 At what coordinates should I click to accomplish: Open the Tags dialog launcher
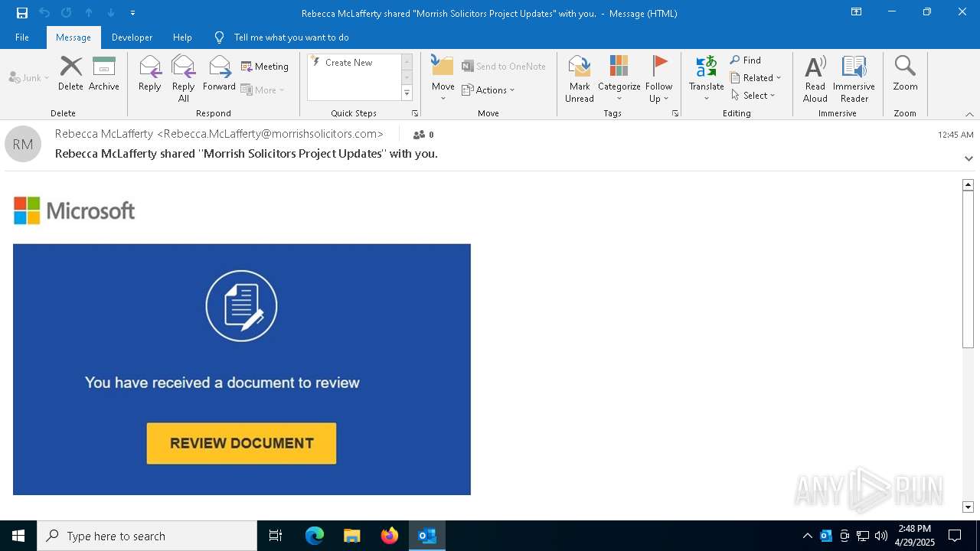tap(675, 113)
